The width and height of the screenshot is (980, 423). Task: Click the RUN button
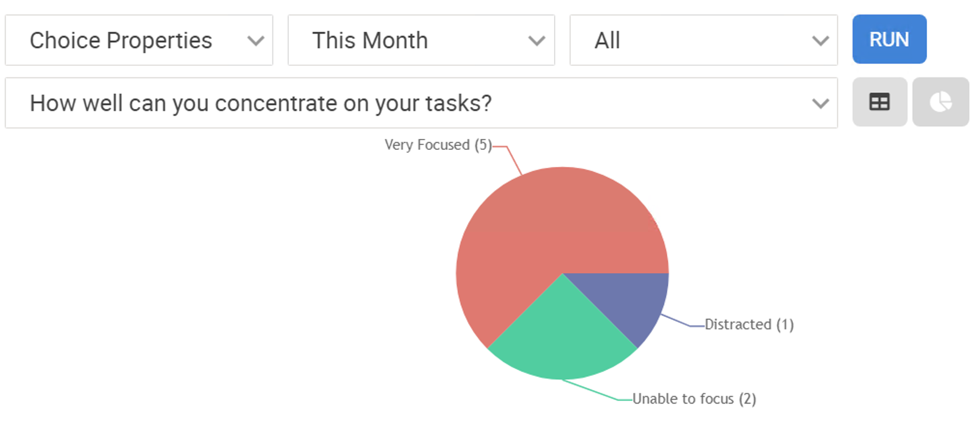click(x=889, y=40)
